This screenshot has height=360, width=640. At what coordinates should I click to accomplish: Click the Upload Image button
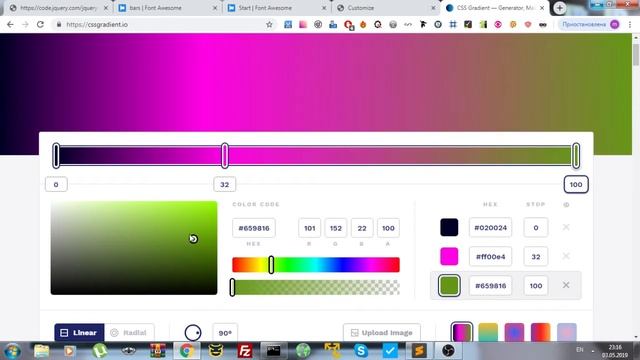coord(382,333)
